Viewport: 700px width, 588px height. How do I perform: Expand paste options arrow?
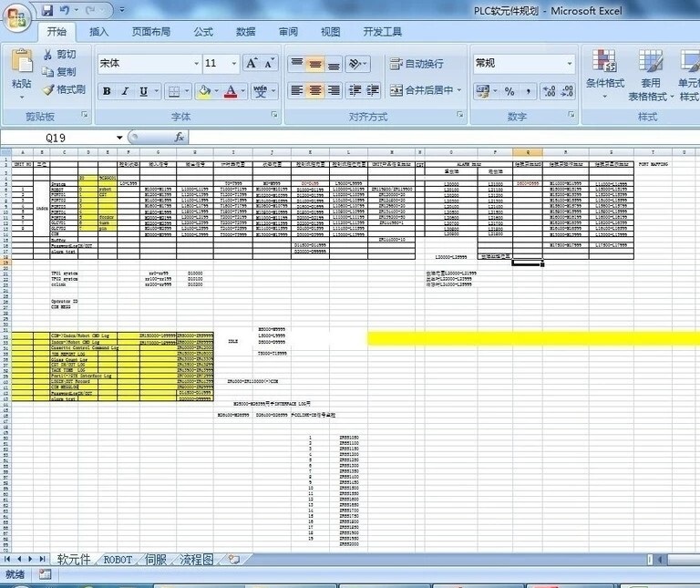pos(22,97)
